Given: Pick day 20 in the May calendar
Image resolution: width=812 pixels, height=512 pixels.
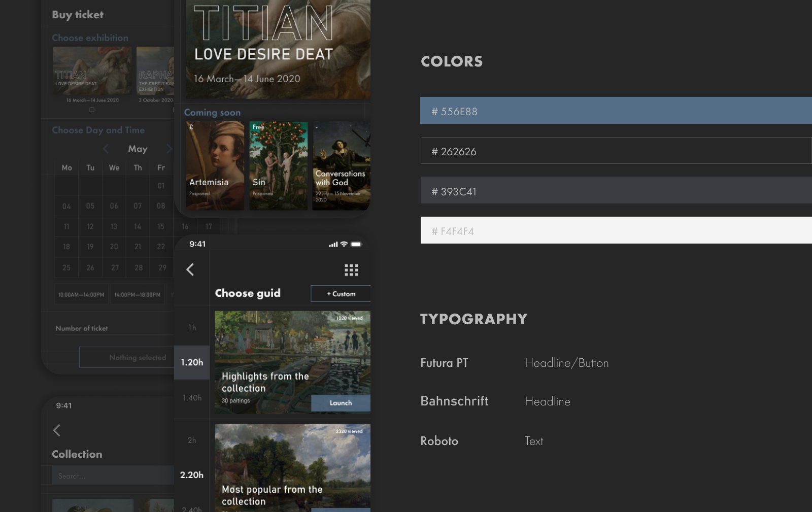Looking at the screenshot, I should [114, 247].
